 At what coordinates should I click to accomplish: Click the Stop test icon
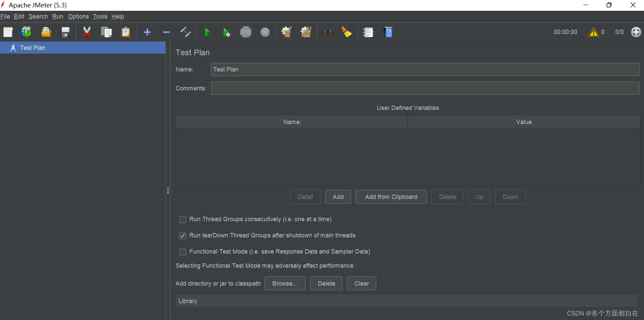tap(246, 32)
